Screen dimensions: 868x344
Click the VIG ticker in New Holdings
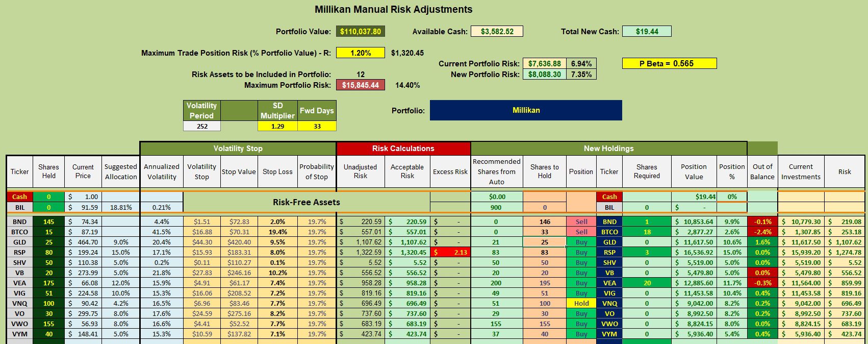[x=609, y=293]
